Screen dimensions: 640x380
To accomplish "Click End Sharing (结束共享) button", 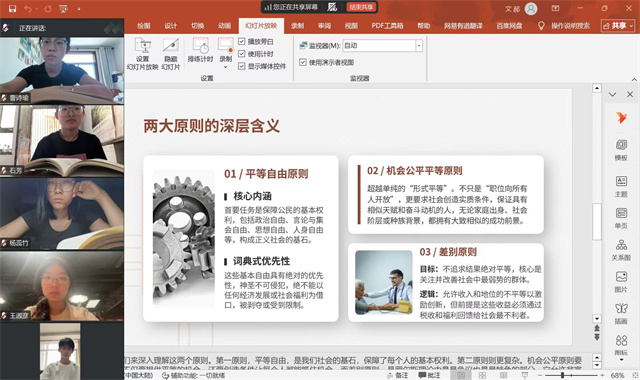I will 361,7.
